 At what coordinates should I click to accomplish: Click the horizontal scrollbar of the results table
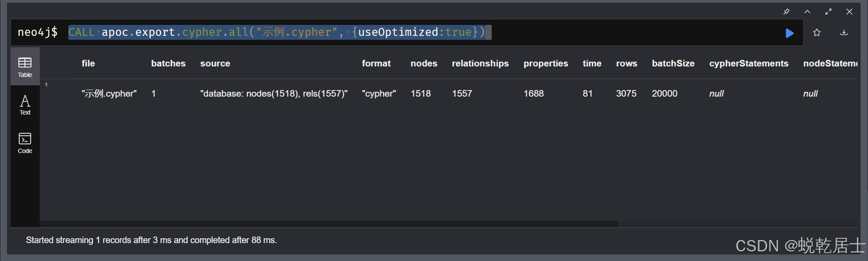tap(329, 224)
